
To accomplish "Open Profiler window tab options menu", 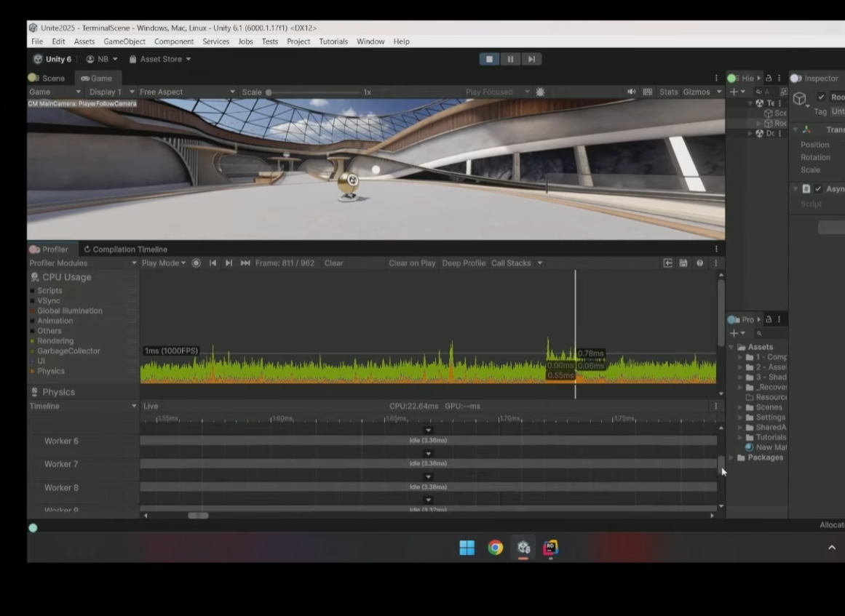I will [x=716, y=249].
